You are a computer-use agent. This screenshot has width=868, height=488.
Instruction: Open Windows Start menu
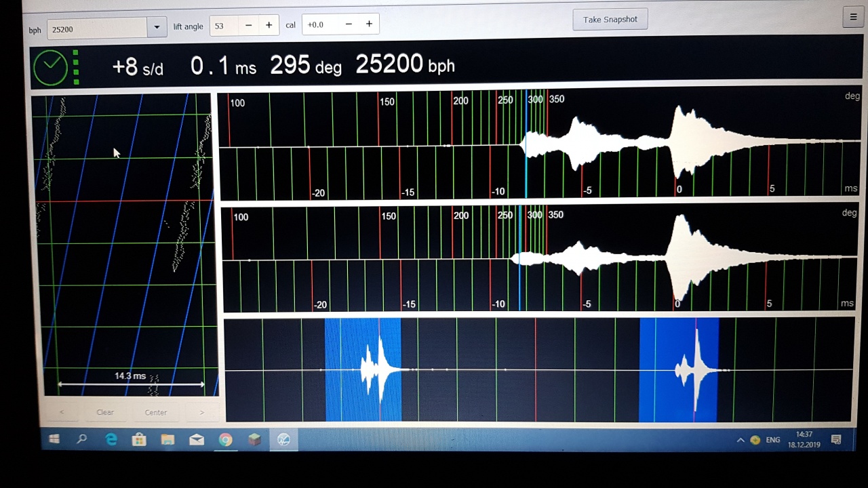point(54,440)
